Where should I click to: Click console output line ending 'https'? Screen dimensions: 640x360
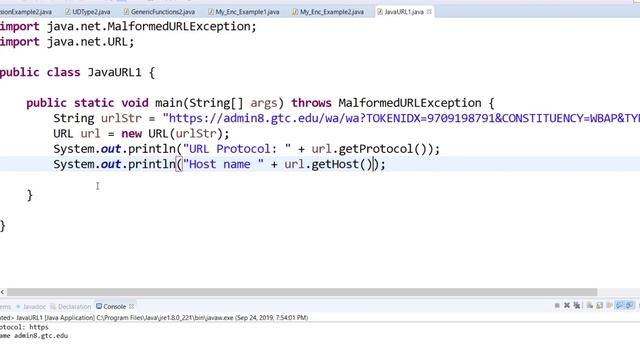point(24,327)
